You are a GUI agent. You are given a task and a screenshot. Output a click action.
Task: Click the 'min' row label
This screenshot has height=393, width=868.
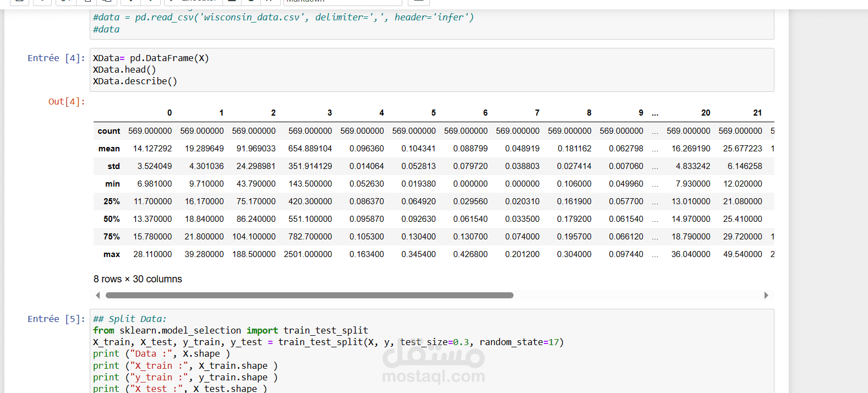pyautogui.click(x=113, y=184)
